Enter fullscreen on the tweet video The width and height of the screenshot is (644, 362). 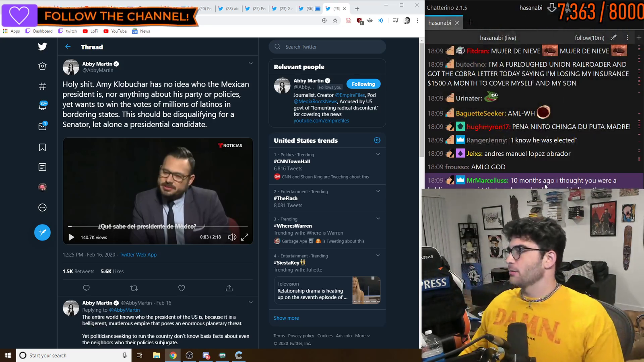tap(245, 237)
